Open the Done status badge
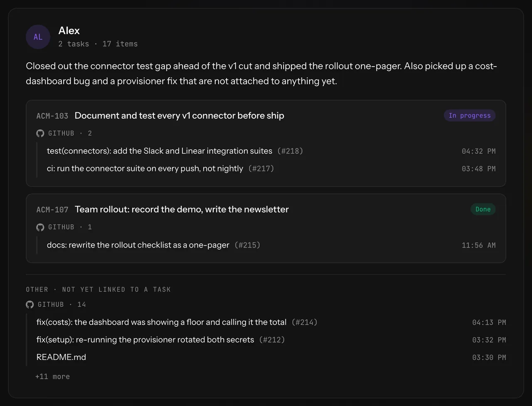The image size is (532, 406). coord(483,209)
